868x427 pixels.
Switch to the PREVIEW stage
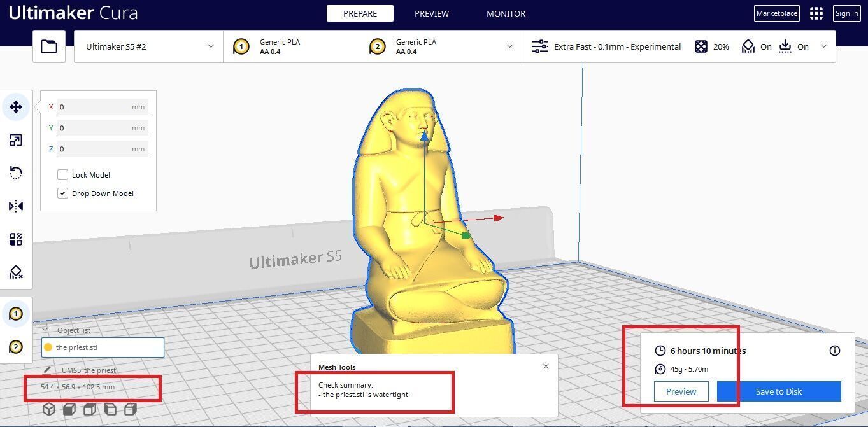tap(432, 13)
